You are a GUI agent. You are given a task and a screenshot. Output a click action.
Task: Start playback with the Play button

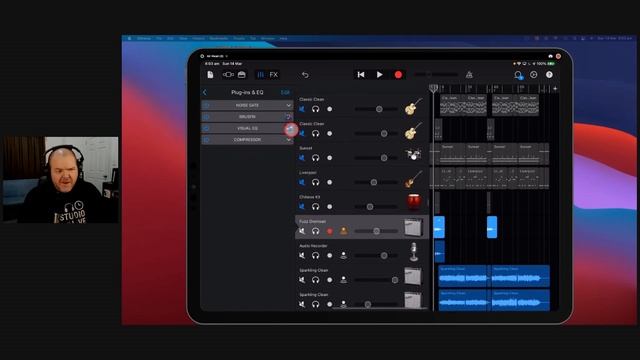point(380,75)
